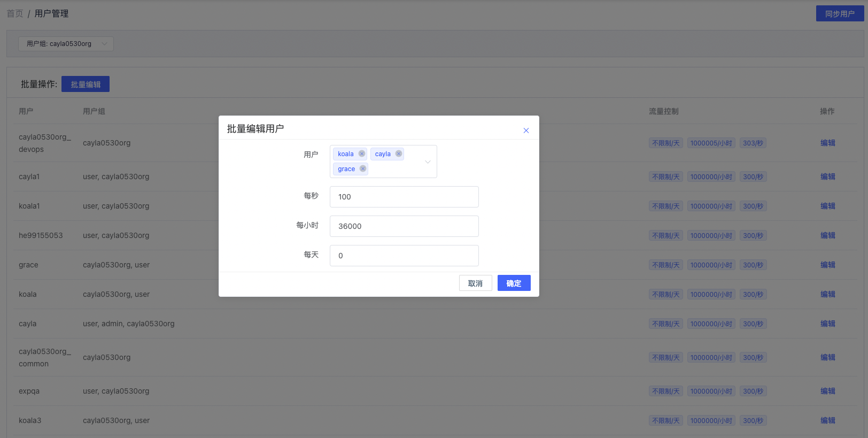Remove koala tag from user selector

click(362, 153)
